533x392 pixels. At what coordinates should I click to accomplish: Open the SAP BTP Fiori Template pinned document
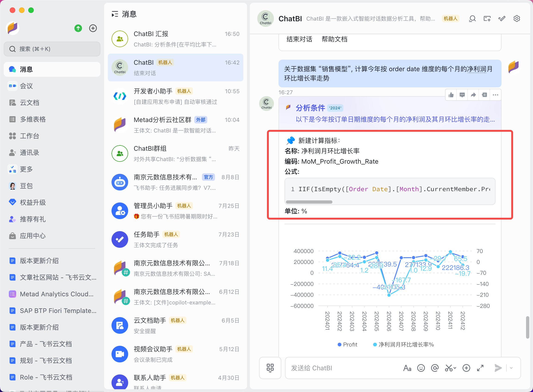coord(52,311)
